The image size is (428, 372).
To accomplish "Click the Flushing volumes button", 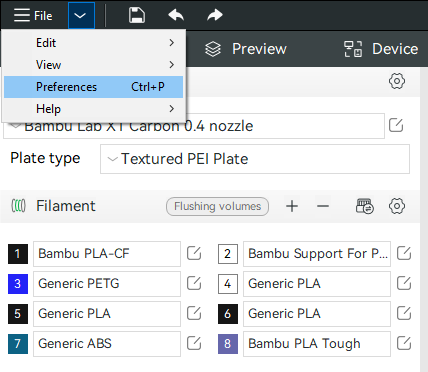I will click(x=217, y=206).
